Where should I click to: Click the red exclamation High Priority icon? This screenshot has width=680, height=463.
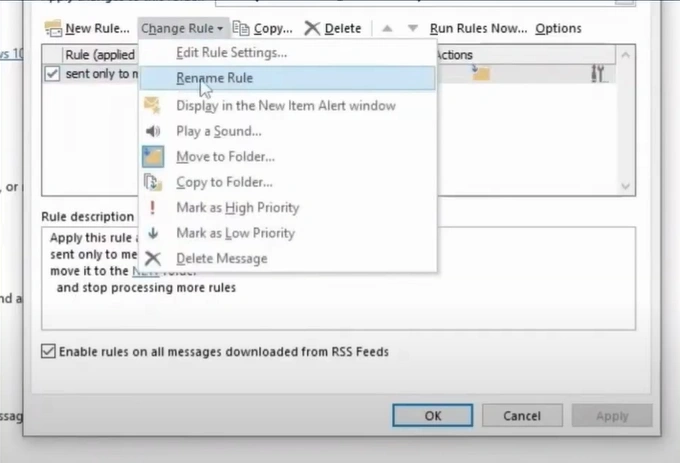pos(152,208)
